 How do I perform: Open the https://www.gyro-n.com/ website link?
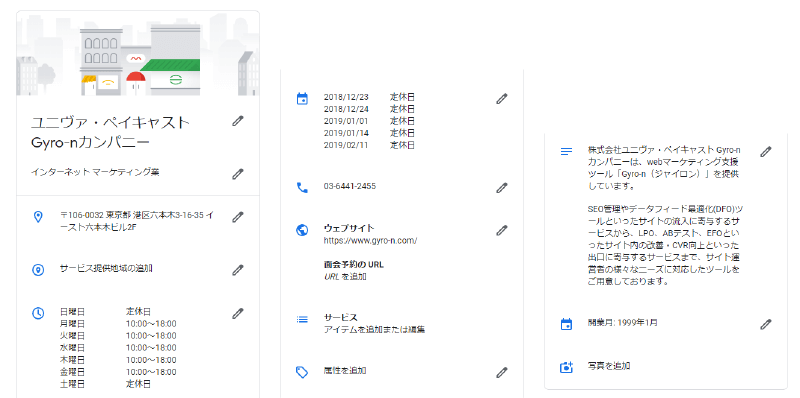(x=370, y=240)
